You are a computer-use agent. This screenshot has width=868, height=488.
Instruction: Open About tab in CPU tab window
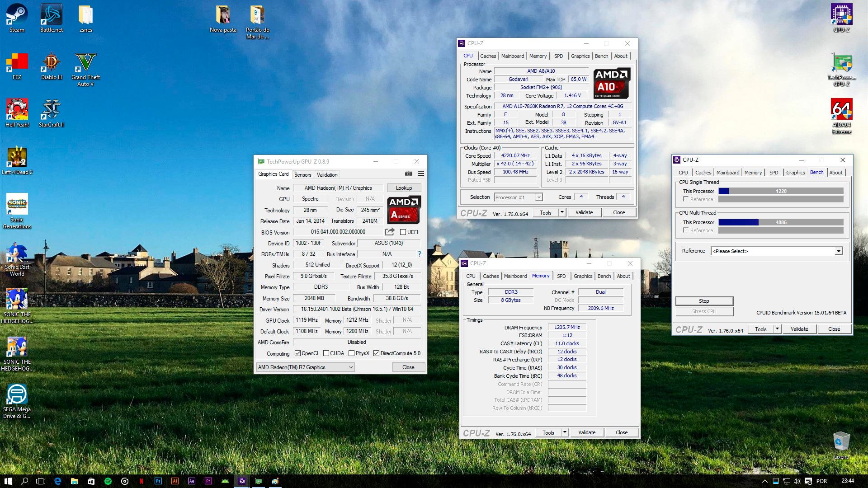tap(621, 56)
